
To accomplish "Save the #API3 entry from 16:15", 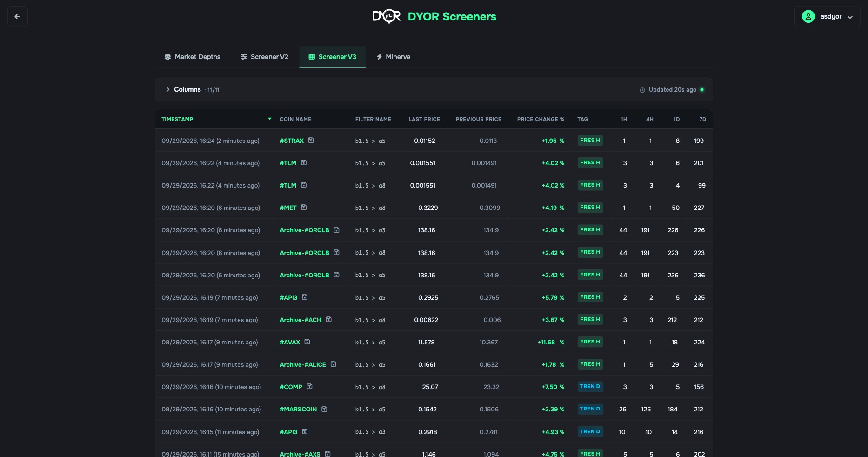I will [305, 431].
